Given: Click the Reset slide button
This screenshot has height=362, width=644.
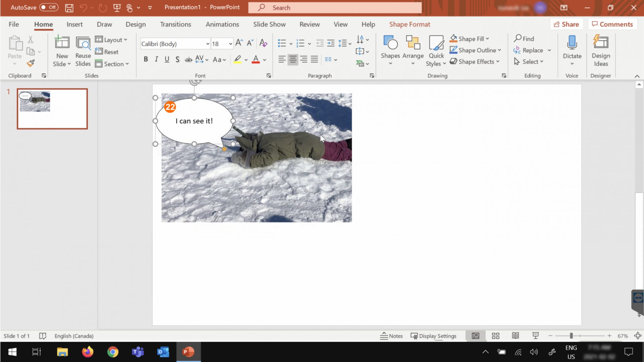Looking at the screenshot, I should (107, 52).
